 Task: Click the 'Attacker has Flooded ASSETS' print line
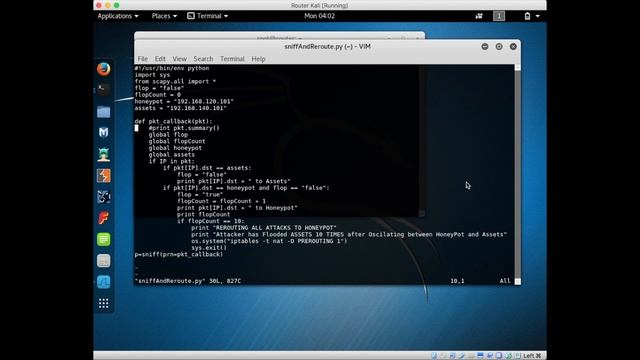(349, 234)
